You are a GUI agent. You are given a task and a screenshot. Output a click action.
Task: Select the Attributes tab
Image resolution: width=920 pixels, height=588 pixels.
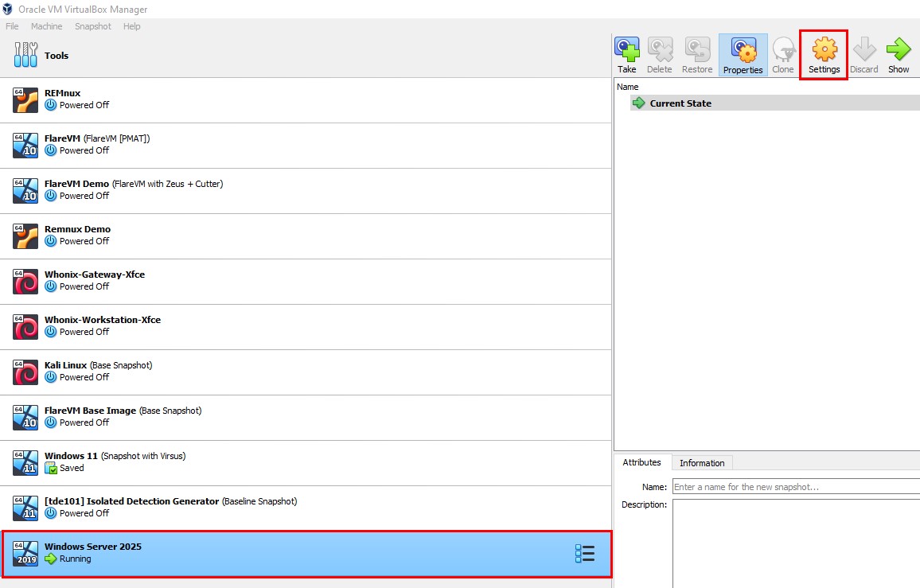coord(641,462)
